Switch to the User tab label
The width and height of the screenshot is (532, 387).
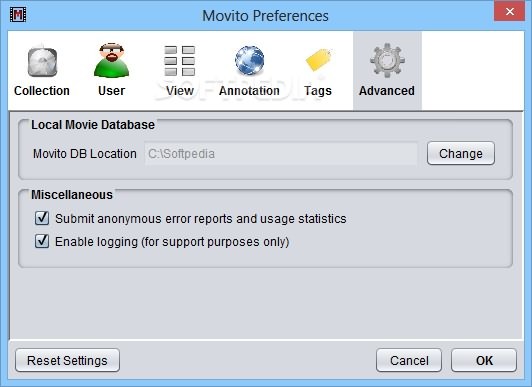click(111, 91)
